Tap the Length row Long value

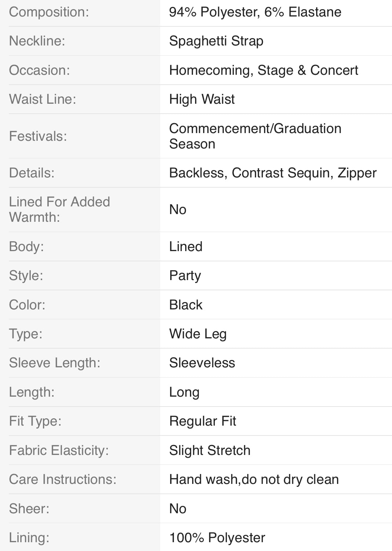click(184, 392)
